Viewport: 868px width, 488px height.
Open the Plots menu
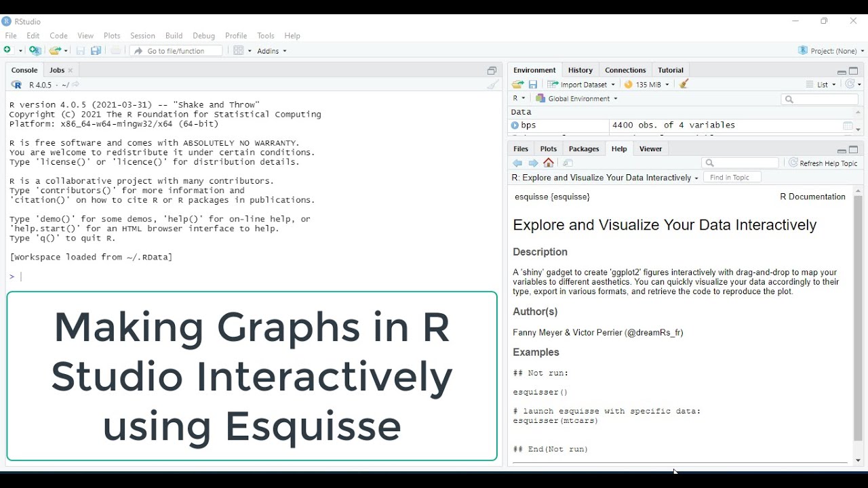(112, 36)
